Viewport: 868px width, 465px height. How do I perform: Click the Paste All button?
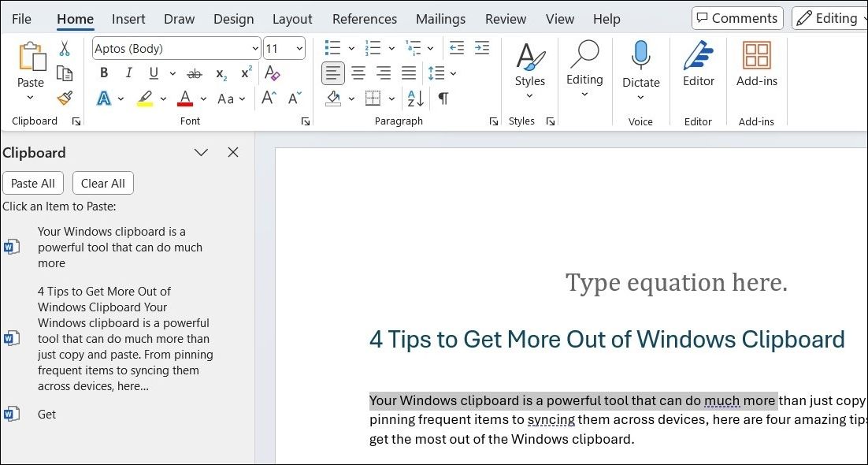point(33,182)
